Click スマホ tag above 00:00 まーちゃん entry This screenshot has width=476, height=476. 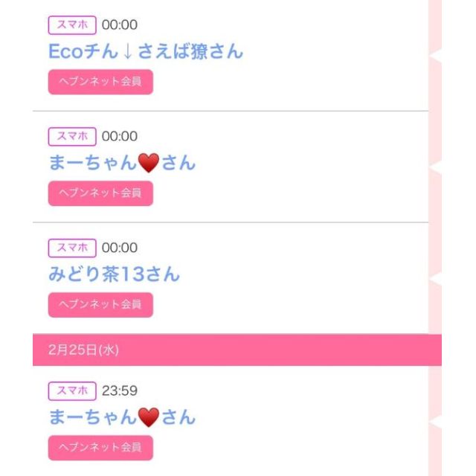72,136
